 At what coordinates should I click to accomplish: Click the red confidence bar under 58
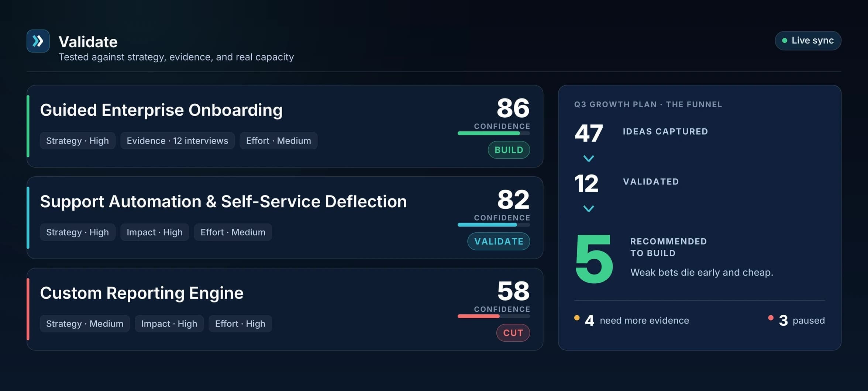point(494,316)
